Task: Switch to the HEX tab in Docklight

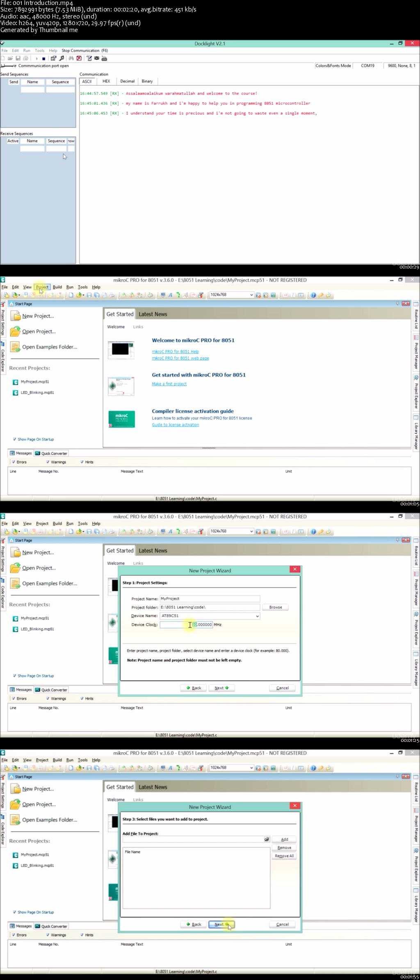Action: pos(106,81)
